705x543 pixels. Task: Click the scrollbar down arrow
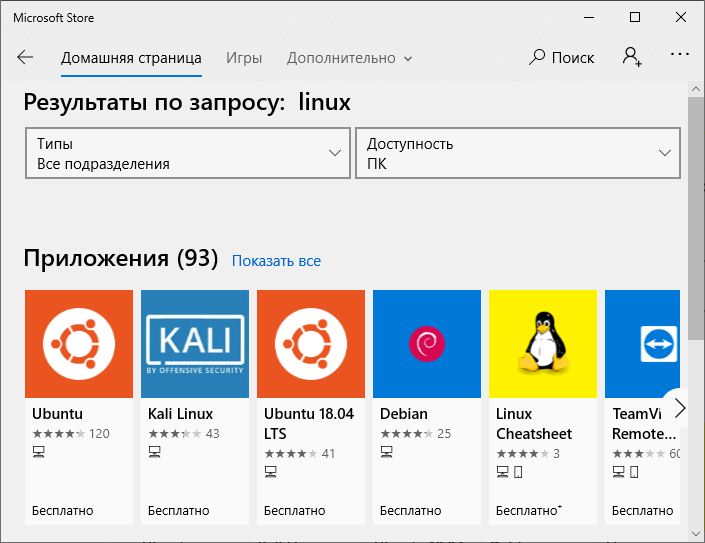[x=696, y=534]
